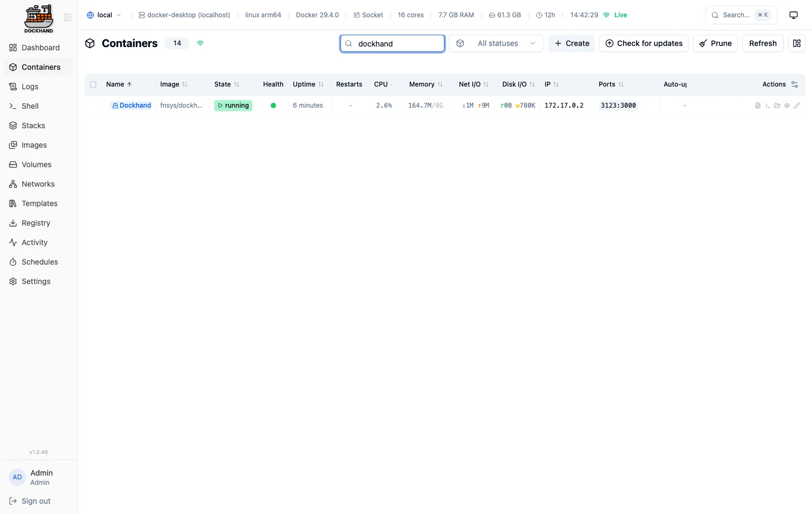Screen dimensions: 812x514
Task: Sort by Uptime column
Action: (x=308, y=84)
